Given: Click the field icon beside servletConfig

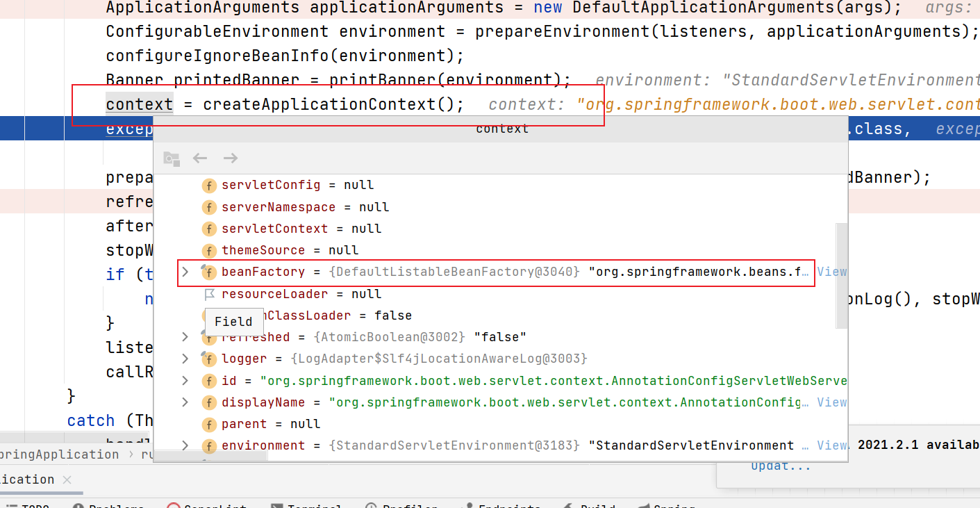Looking at the screenshot, I should pos(209,186).
